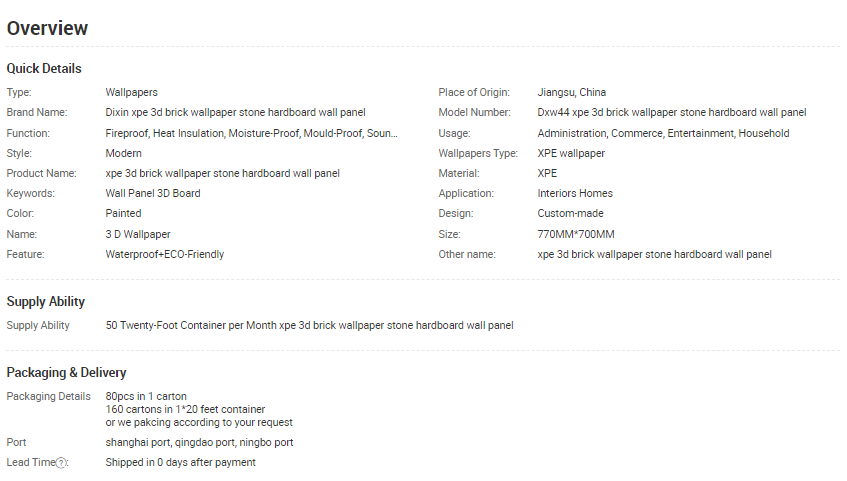Click the Size value 770MM*700MM
This screenshot has width=847, height=481.
coord(576,234)
